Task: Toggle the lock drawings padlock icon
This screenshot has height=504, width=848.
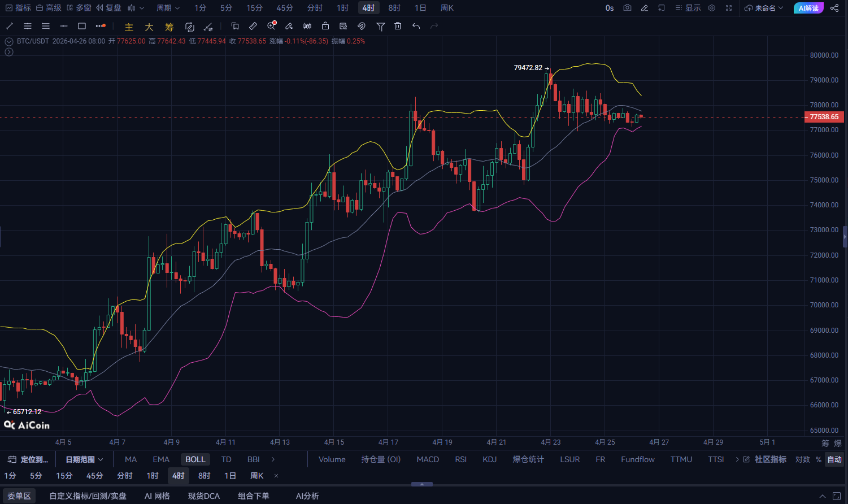Action: [325, 26]
